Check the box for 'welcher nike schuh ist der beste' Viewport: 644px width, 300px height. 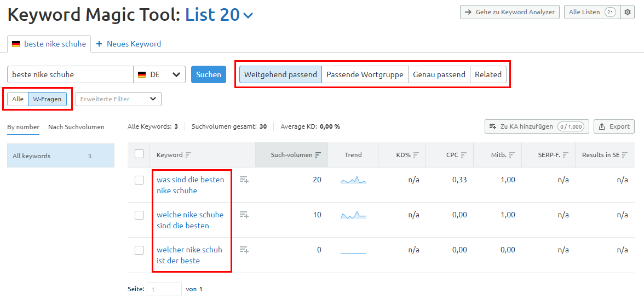[x=139, y=250]
